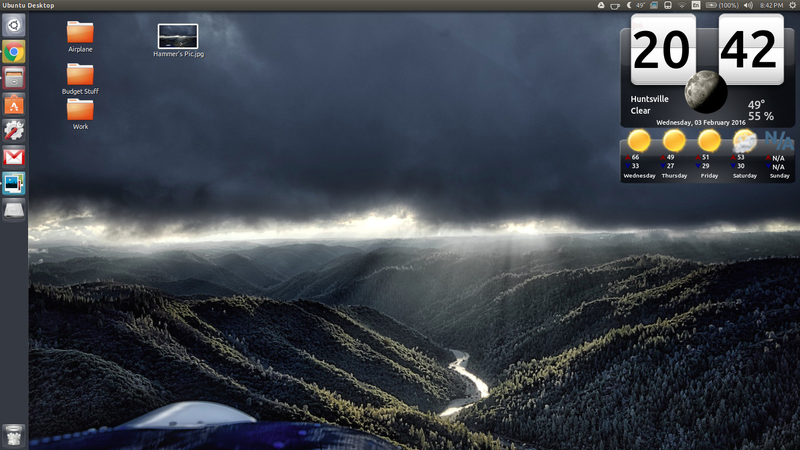Image resolution: width=800 pixels, height=450 pixels.
Task: Open the 8:42 PM clock menu
Action: 771,6
